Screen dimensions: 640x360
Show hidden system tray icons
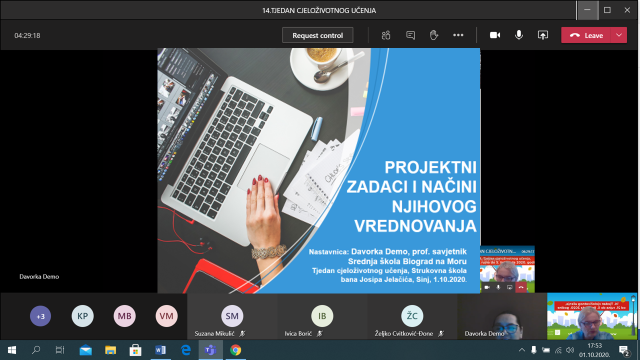[521, 350]
